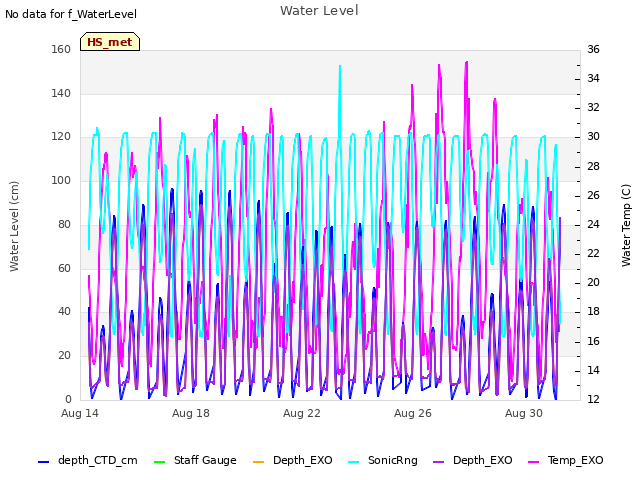Viewport: 640px width, 480px height.
Task: Click the blue depth_CTD_cm legend swatch
Action: [x=43, y=462]
